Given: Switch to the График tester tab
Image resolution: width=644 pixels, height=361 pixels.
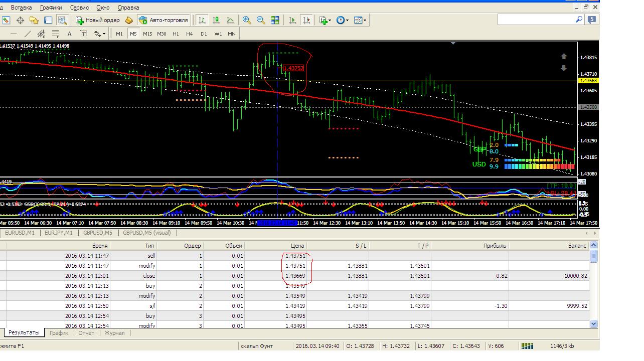Looking at the screenshot, I should [59, 333].
